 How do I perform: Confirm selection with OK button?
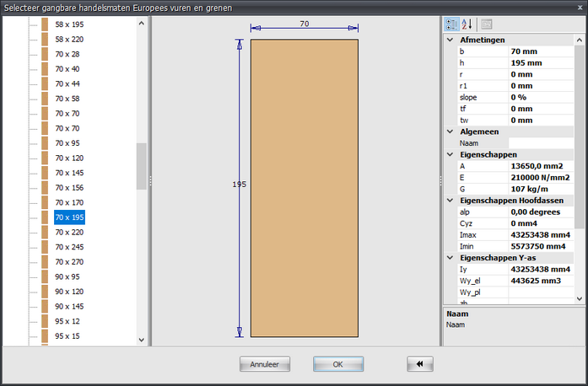click(x=338, y=364)
